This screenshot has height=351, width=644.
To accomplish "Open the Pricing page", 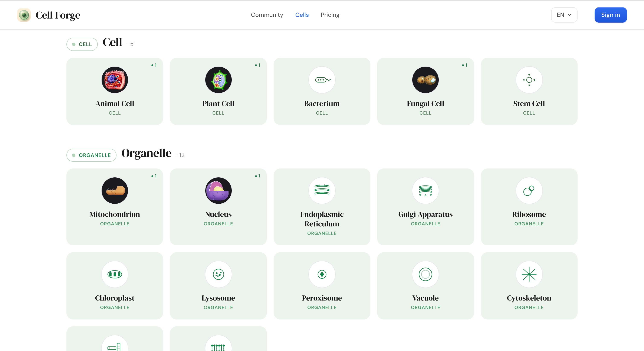I will (x=330, y=15).
